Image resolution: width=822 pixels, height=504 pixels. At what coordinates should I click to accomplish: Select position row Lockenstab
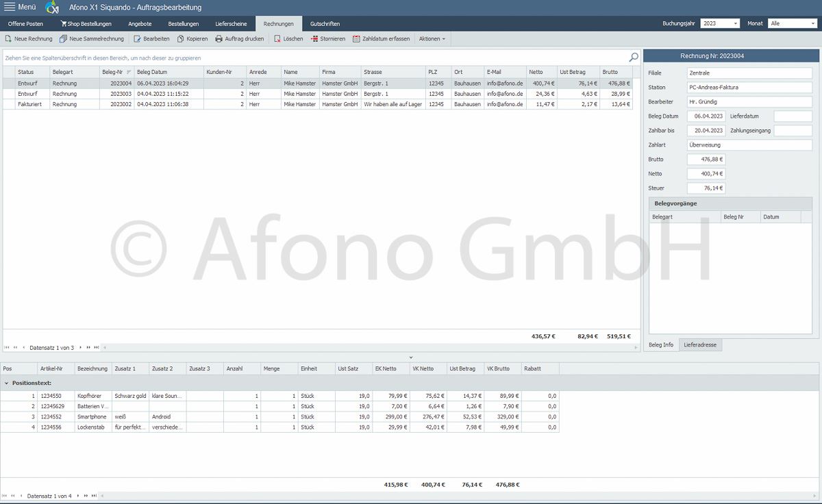(279, 427)
